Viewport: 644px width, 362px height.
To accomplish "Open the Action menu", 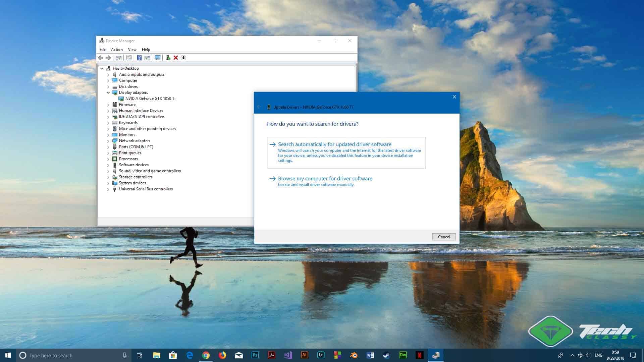I will tap(117, 49).
